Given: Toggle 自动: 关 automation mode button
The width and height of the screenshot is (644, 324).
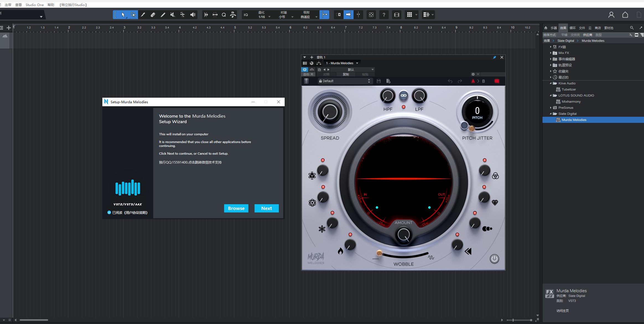Looking at the screenshot, I should [308, 74].
